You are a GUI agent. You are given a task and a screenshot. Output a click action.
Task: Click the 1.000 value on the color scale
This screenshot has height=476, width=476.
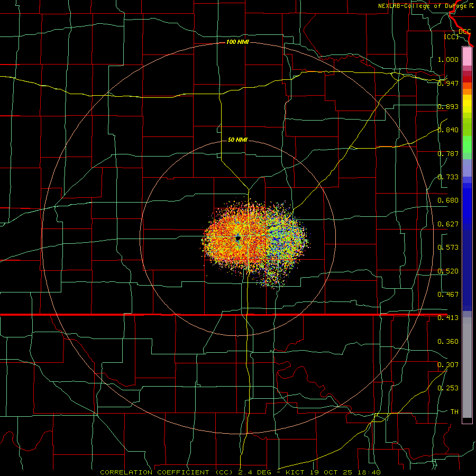click(x=448, y=59)
